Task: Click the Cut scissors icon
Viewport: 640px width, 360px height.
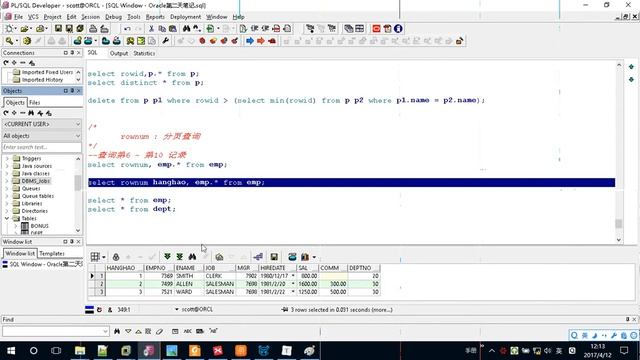Action: (x=151, y=29)
